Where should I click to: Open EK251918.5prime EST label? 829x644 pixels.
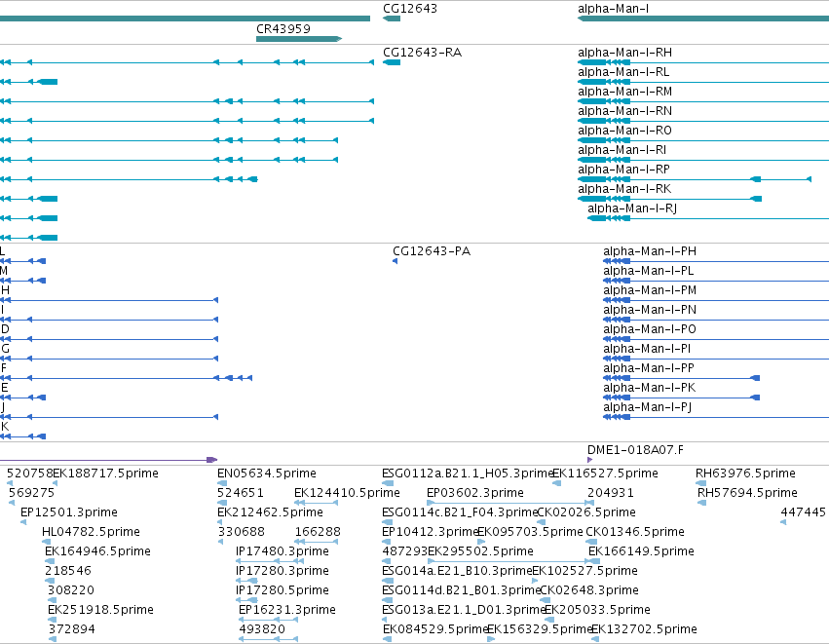click(x=101, y=610)
